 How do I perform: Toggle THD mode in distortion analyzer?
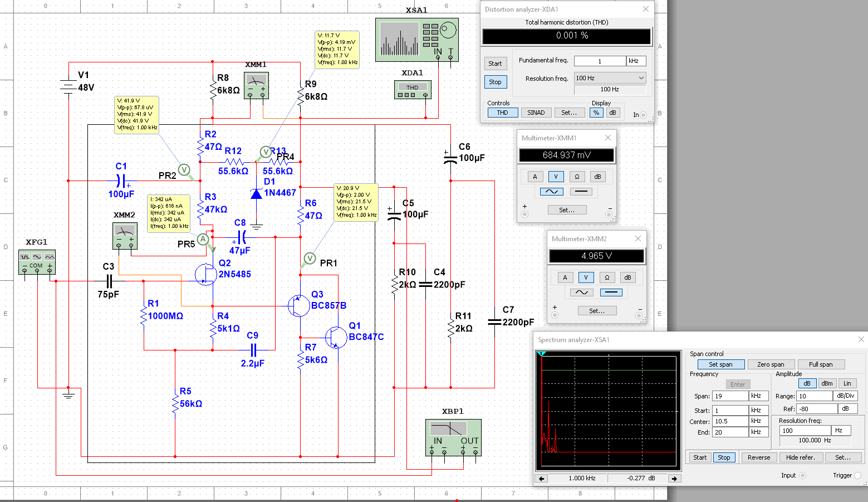[503, 113]
